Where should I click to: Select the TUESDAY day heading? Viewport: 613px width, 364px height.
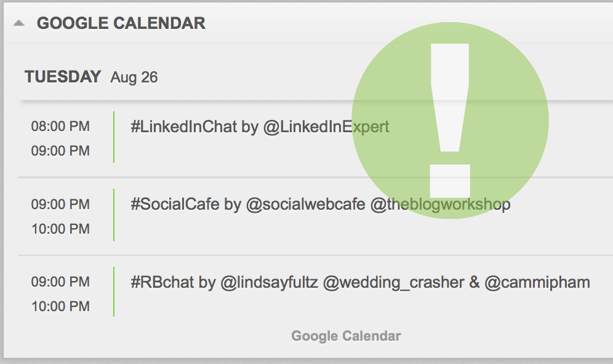[62, 77]
